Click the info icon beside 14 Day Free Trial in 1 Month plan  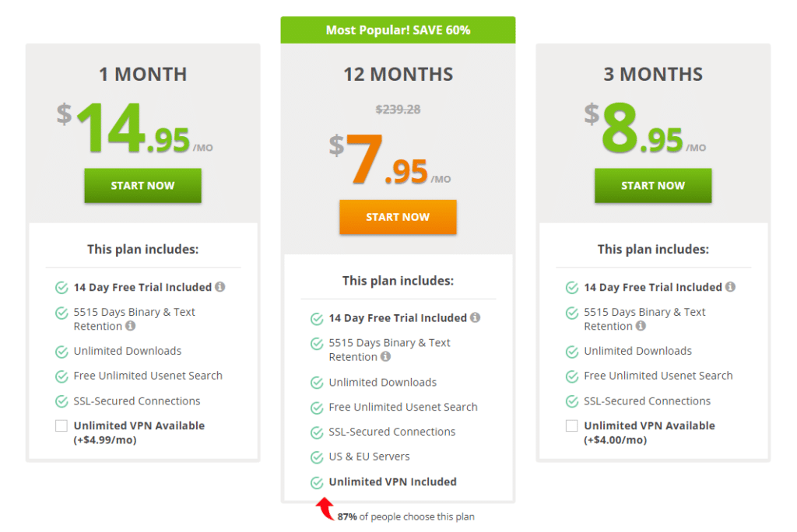coord(222,287)
